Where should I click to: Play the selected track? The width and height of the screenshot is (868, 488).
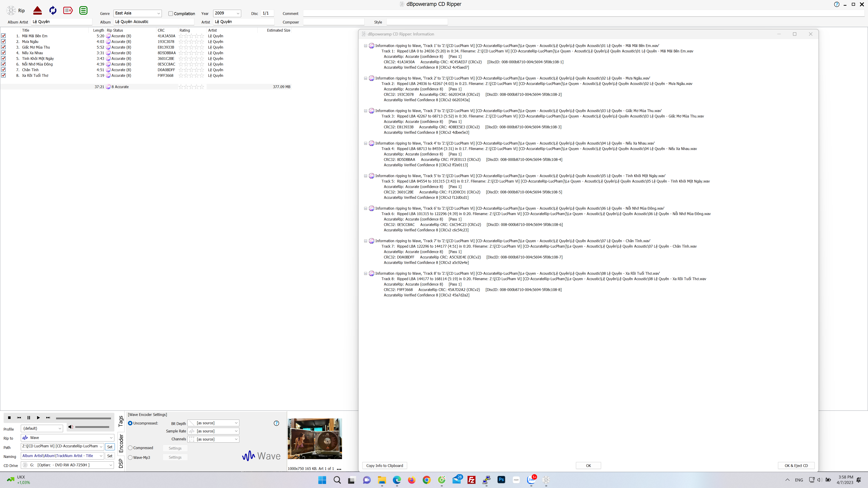coord(38,418)
